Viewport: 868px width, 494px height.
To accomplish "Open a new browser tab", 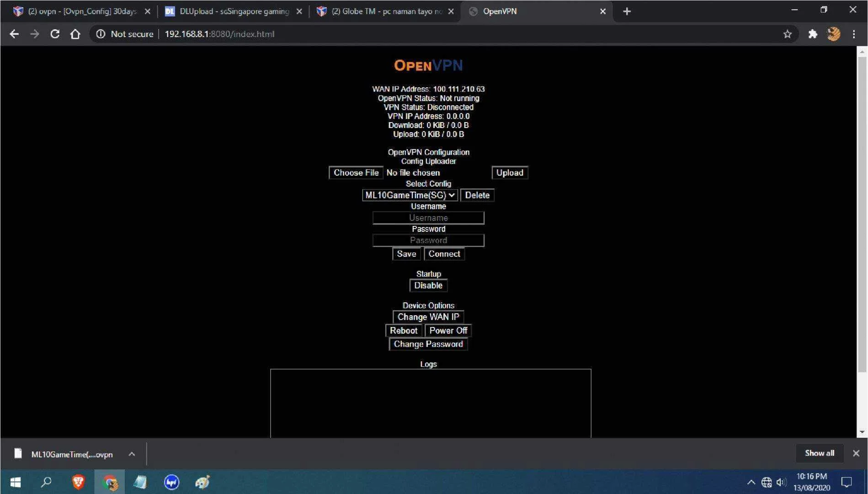I will [627, 11].
